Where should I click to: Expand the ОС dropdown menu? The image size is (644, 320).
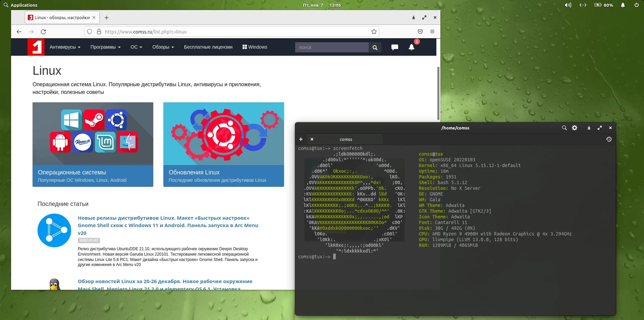(x=136, y=47)
